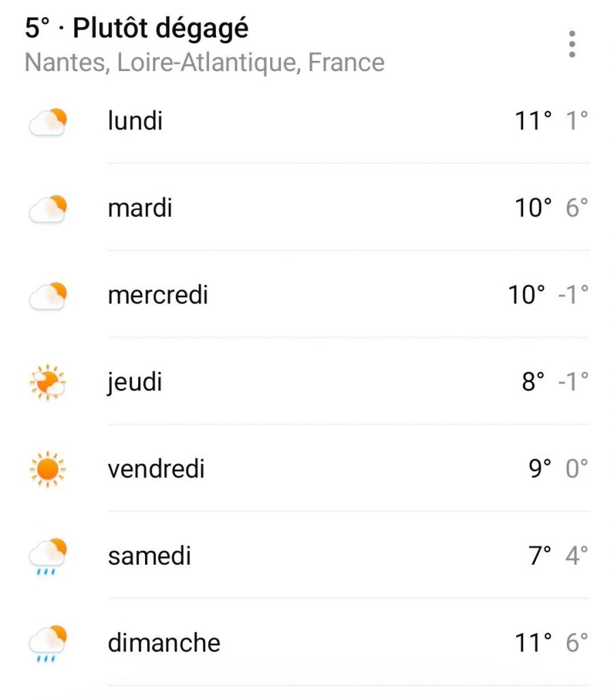Select the jeudi day label
Image resolution: width=614 pixels, height=700 pixels.
(x=135, y=382)
